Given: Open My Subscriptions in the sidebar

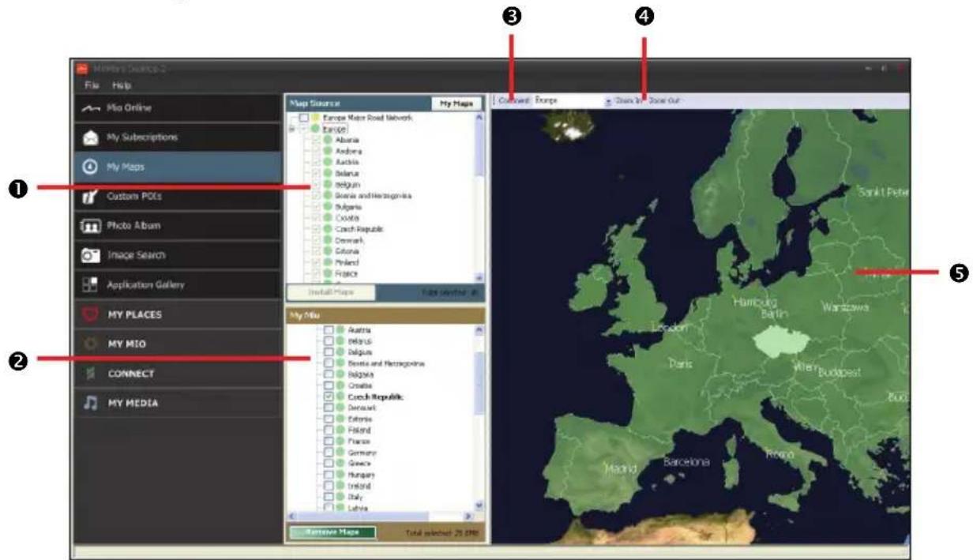Looking at the screenshot, I should tap(178, 137).
